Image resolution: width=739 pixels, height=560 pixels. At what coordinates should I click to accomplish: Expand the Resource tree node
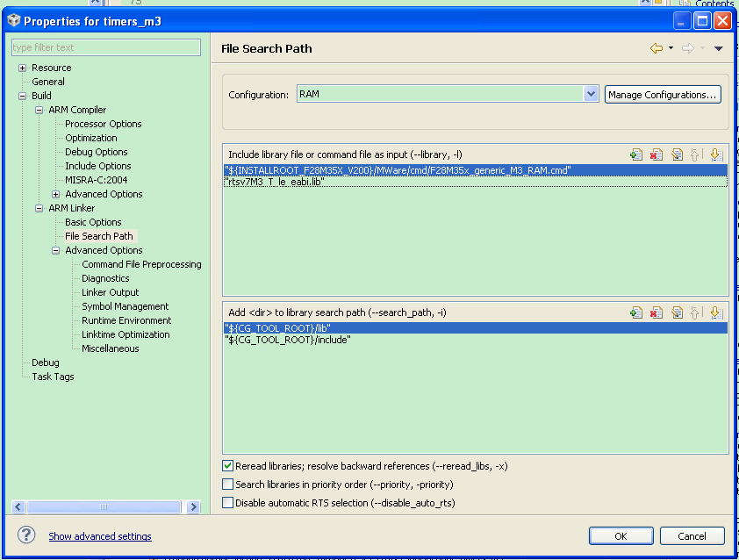22,68
